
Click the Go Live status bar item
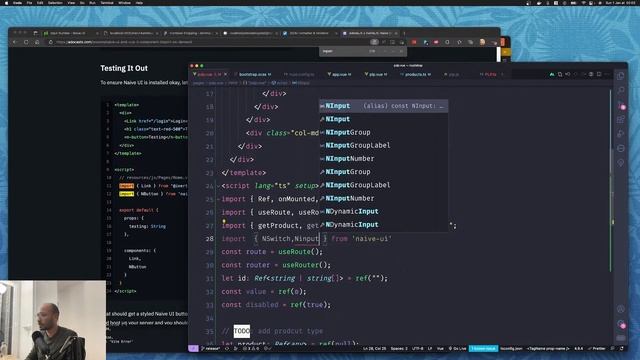pos(458,349)
